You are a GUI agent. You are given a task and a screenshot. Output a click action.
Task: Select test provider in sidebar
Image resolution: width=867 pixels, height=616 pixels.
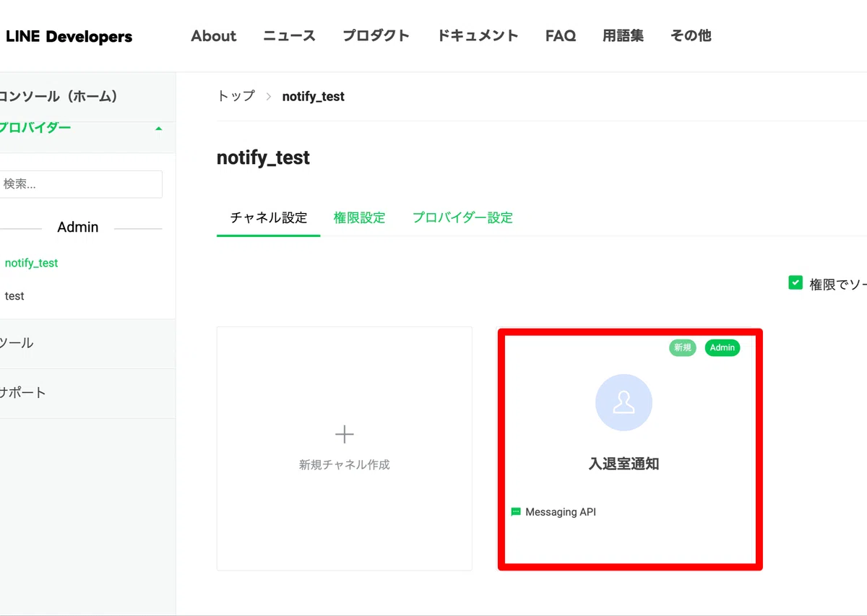pos(14,296)
